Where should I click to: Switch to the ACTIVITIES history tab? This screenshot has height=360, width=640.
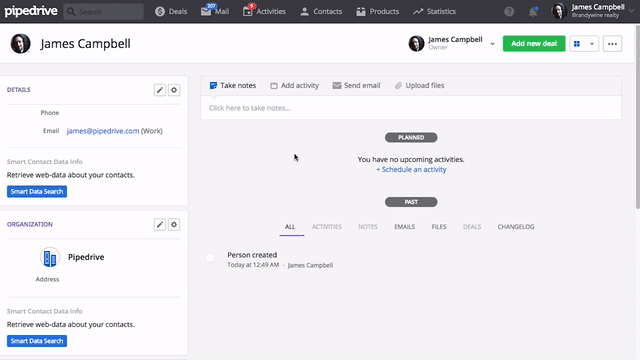pos(327,227)
